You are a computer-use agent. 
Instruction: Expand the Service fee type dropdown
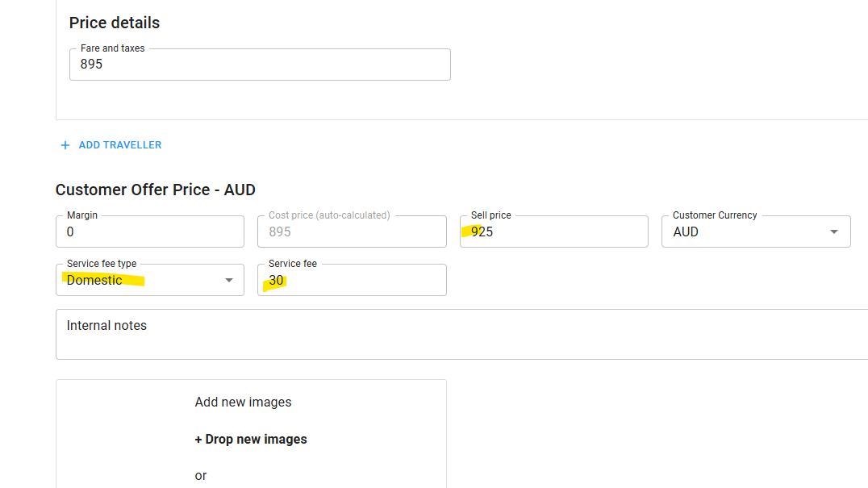[x=149, y=281]
